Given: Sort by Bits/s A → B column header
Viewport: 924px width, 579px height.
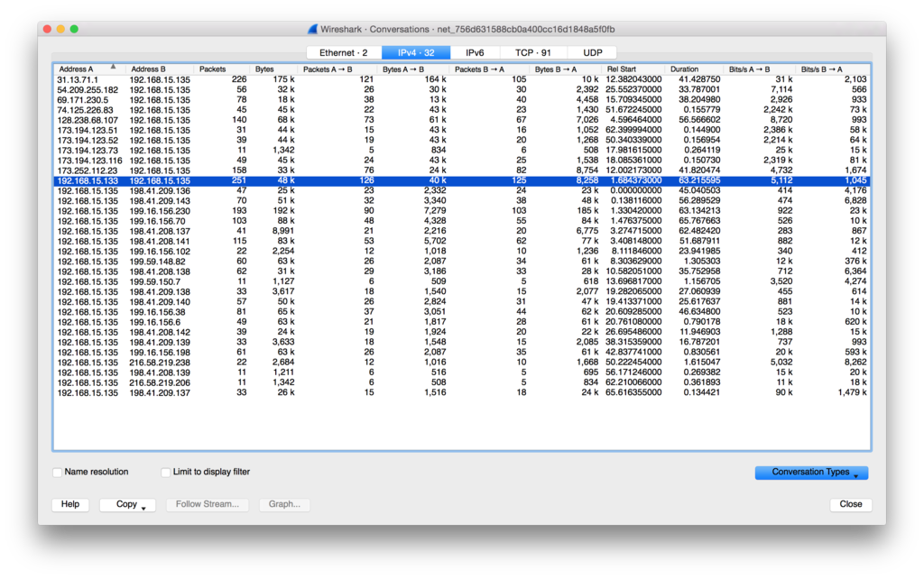Looking at the screenshot, I should pos(760,69).
